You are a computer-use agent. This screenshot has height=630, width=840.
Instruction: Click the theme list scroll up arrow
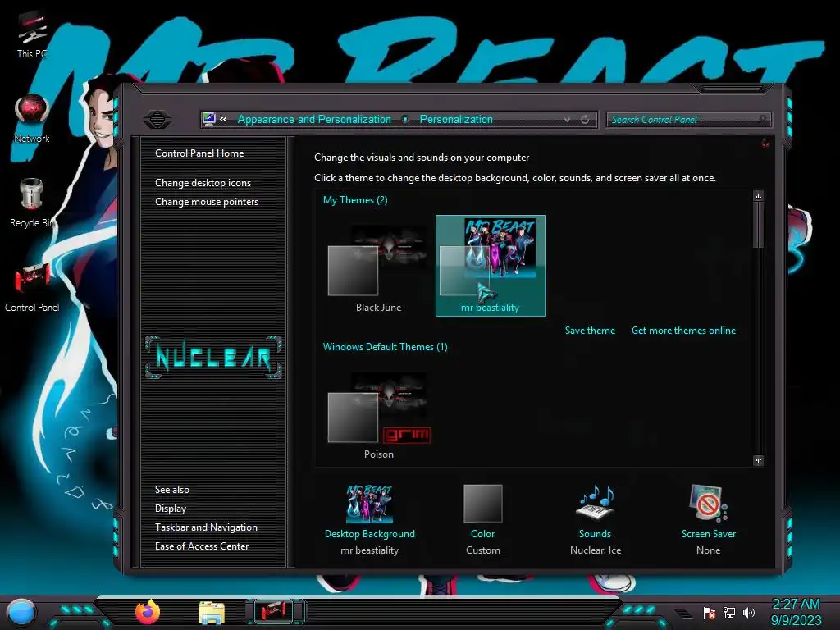point(758,196)
